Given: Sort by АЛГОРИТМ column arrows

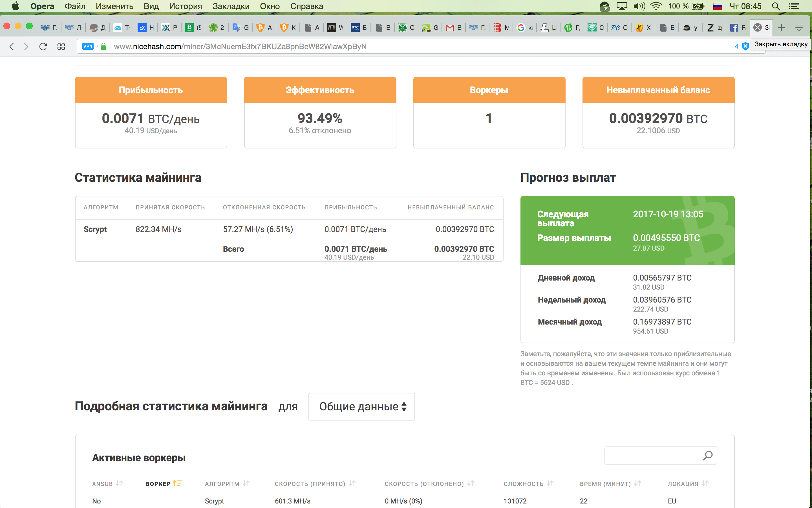Looking at the screenshot, I should [x=246, y=483].
